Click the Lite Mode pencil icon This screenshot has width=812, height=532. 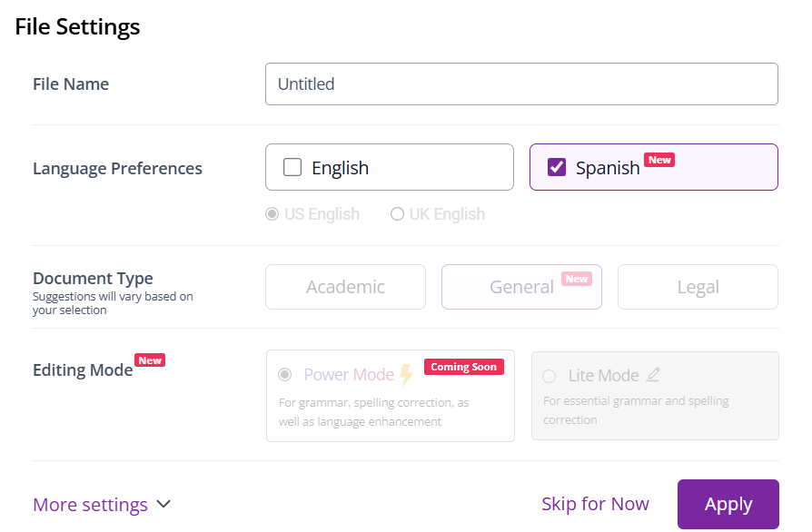653,375
